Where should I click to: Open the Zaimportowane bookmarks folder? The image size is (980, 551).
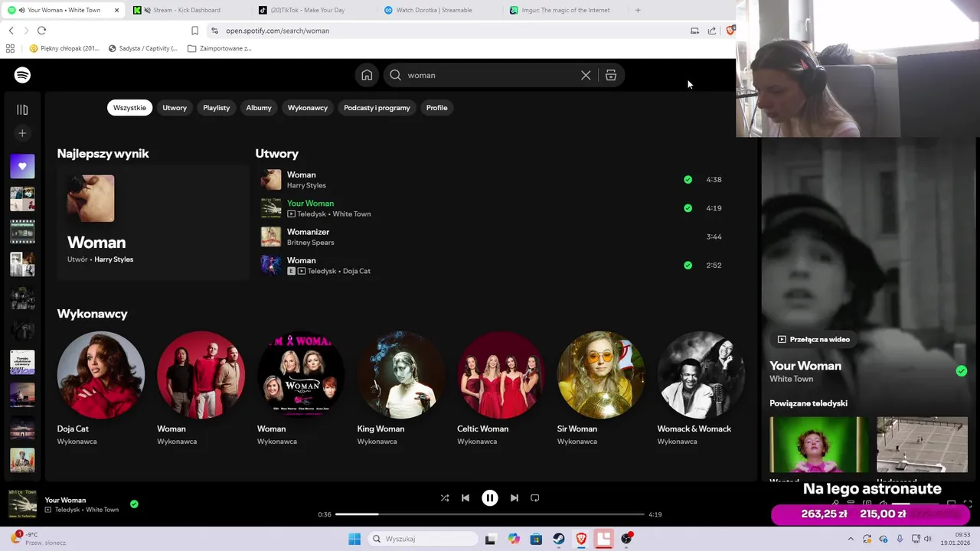(220, 48)
